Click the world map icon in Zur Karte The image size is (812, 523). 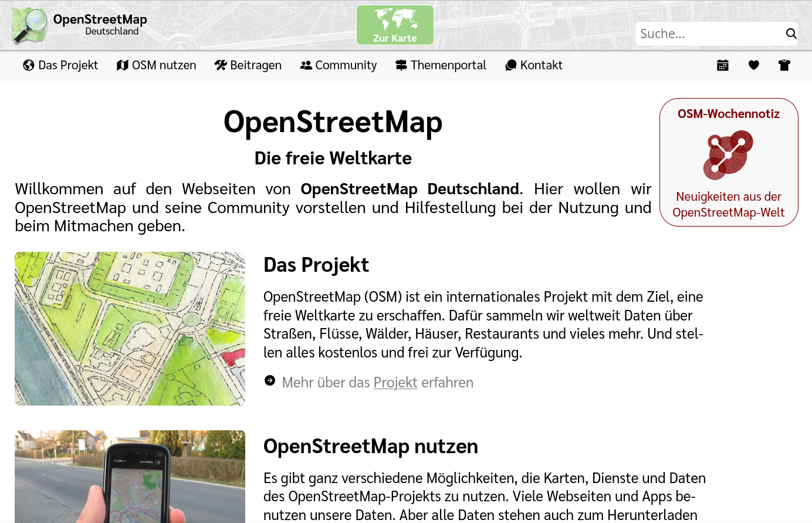pos(396,20)
